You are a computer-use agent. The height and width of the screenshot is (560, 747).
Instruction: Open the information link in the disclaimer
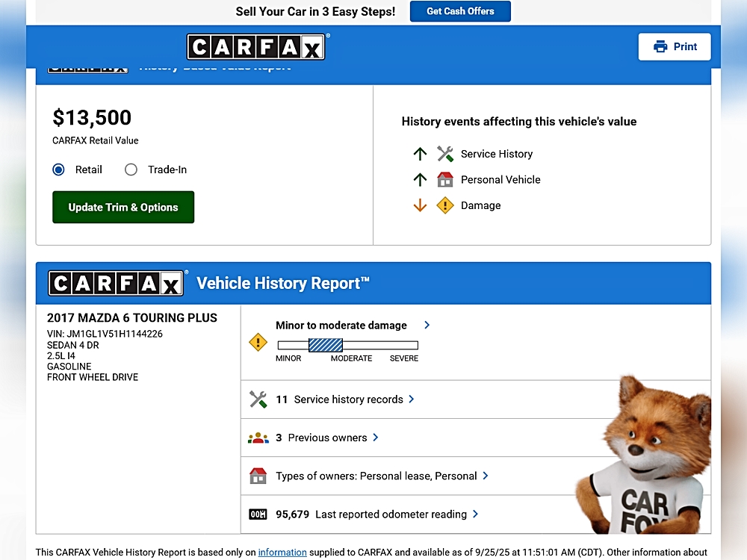[282, 553]
